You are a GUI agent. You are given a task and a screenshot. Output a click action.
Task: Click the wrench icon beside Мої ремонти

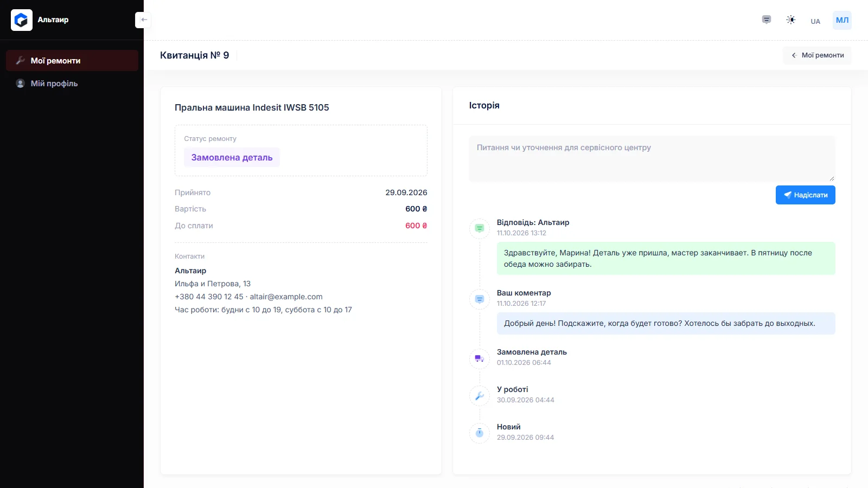pyautogui.click(x=20, y=61)
